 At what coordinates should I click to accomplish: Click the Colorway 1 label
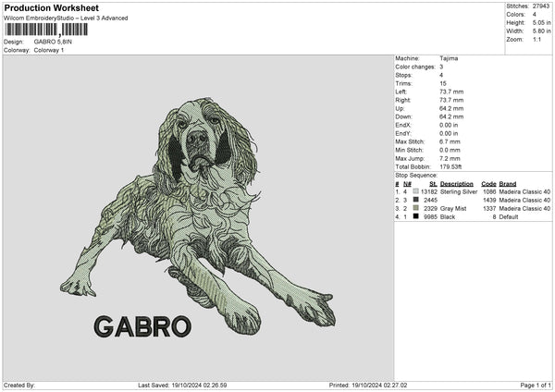(50, 50)
